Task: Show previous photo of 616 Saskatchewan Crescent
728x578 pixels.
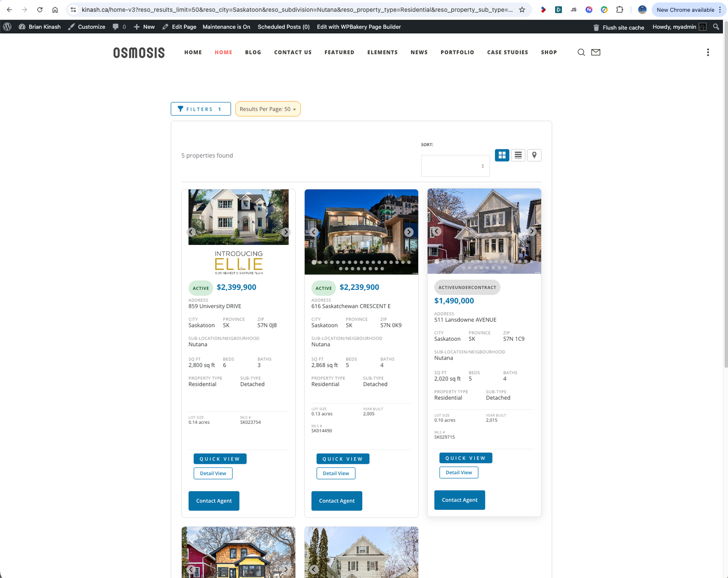Action: (x=314, y=232)
